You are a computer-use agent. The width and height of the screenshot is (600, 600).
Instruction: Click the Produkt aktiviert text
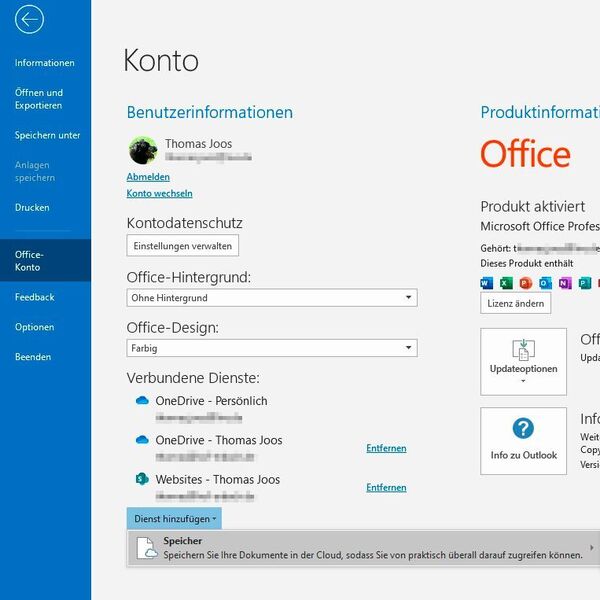click(x=533, y=207)
